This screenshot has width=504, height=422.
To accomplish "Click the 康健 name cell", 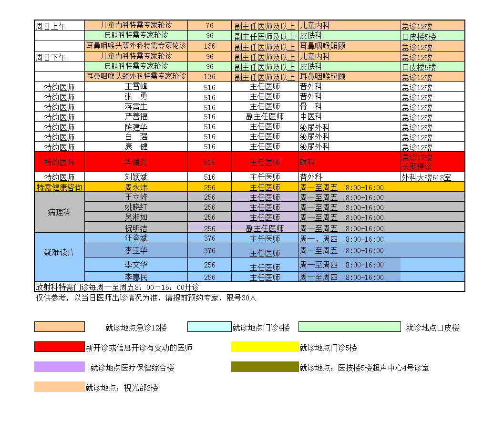I will click(x=136, y=146).
